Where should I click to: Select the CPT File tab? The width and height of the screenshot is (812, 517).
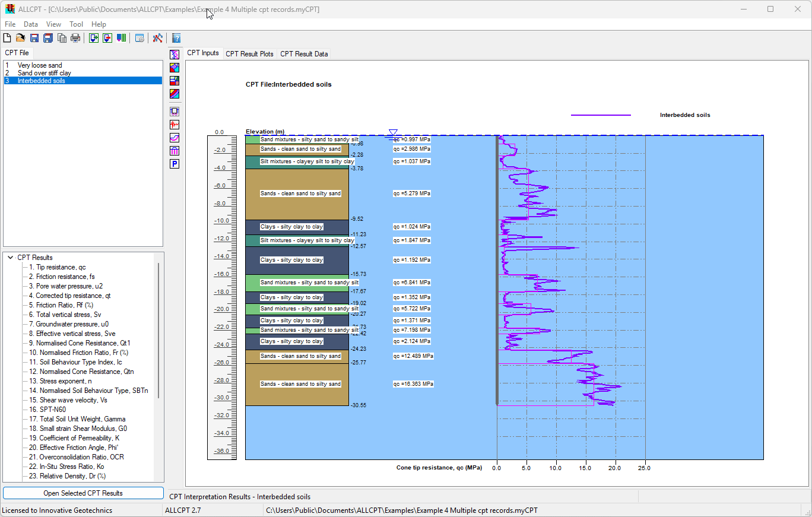[17, 53]
